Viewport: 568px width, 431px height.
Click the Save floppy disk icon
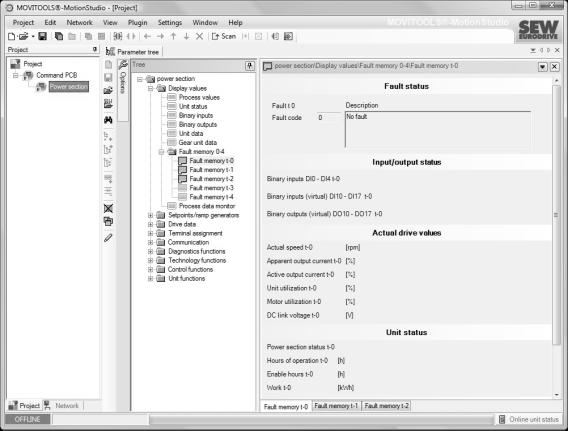pyautogui.click(x=42, y=36)
